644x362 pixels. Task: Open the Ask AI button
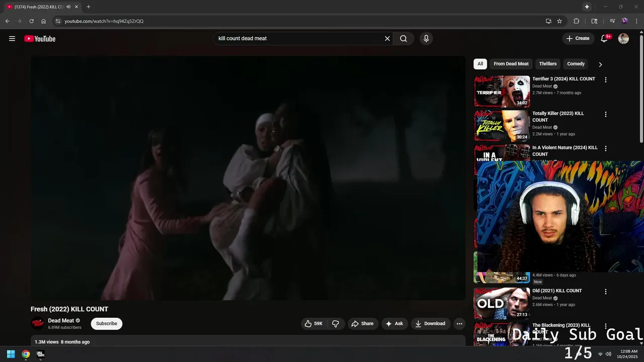point(394,324)
